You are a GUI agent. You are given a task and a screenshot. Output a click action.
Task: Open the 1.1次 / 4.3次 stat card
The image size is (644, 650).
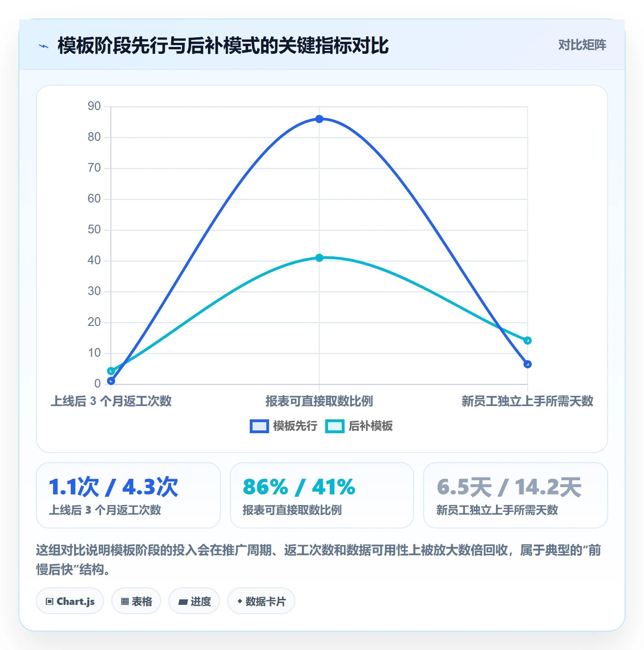tap(128, 495)
